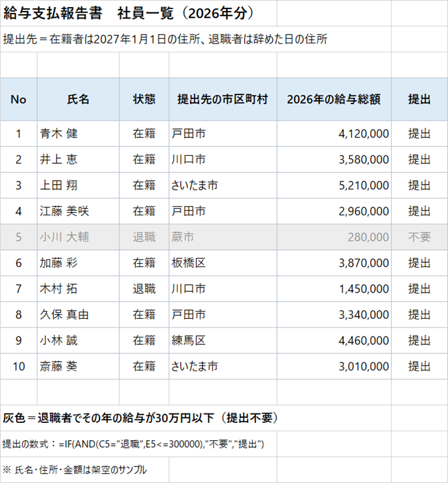This screenshot has height=483, width=448.
Task: Click the name cell 上田 翔
Action: (x=78, y=185)
